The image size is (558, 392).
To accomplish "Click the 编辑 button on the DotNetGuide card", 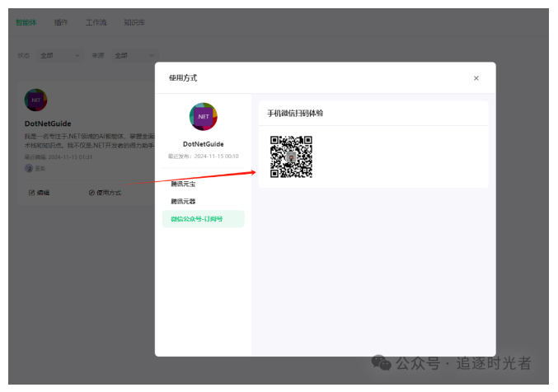I will [39, 193].
